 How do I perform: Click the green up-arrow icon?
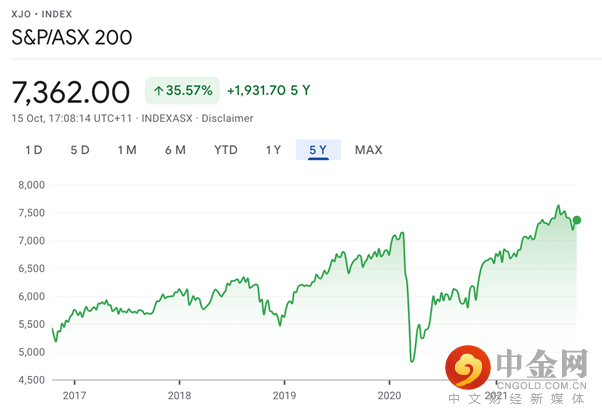158,91
